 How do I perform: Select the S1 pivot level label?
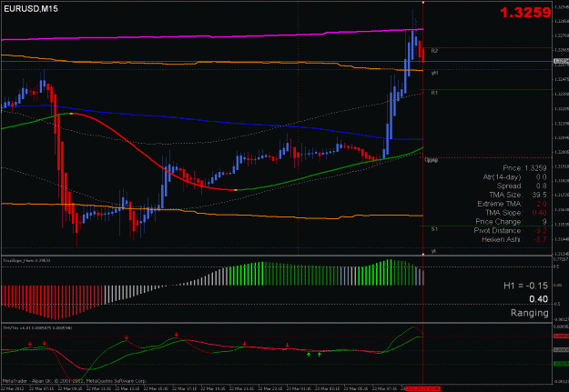tap(434, 229)
